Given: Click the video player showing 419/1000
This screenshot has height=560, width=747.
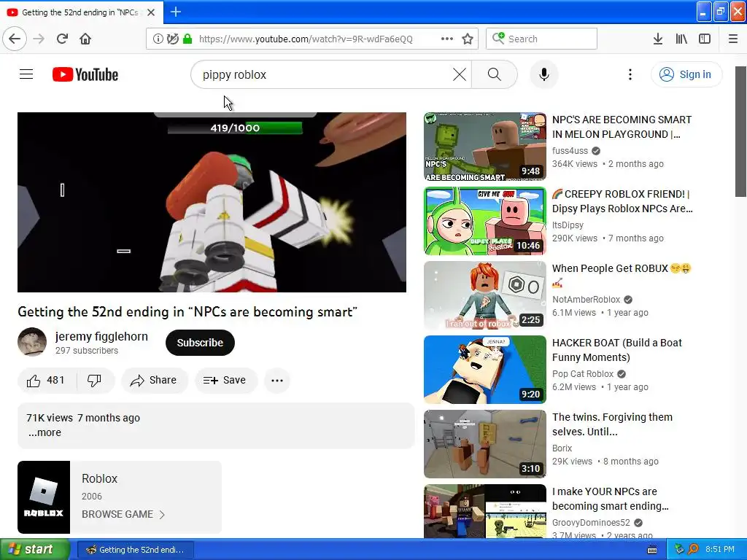Looking at the screenshot, I should tap(212, 203).
